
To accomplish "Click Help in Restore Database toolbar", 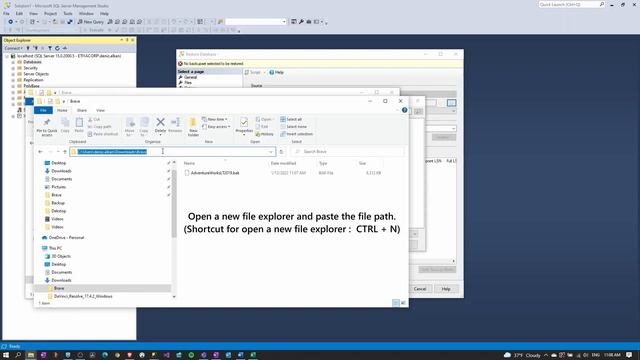I will [276, 72].
